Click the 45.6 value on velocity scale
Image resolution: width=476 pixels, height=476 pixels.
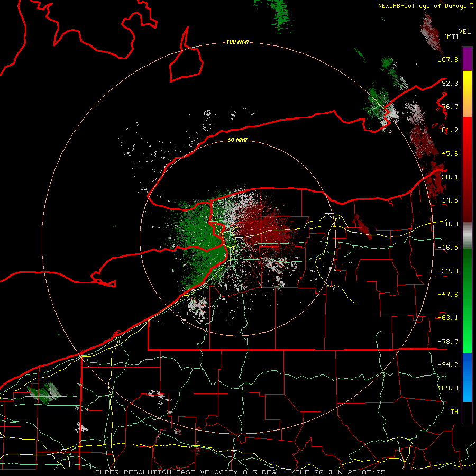click(x=450, y=153)
